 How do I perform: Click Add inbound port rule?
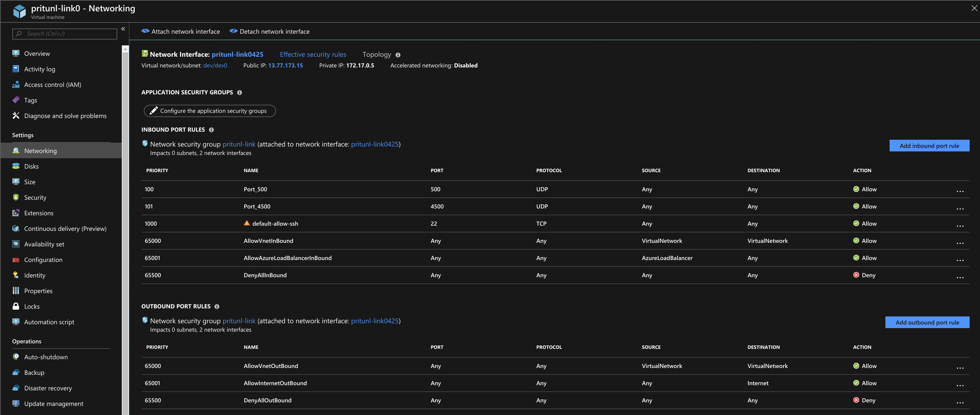coord(929,146)
